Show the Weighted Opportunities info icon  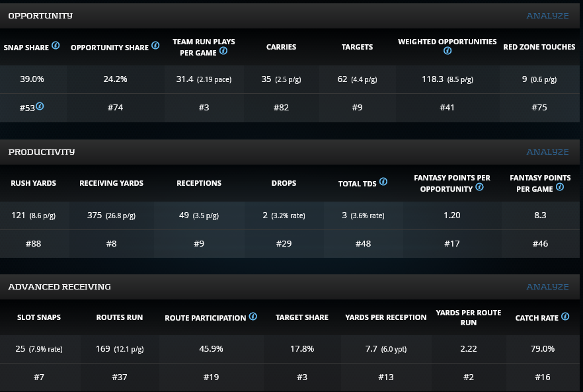click(x=447, y=51)
